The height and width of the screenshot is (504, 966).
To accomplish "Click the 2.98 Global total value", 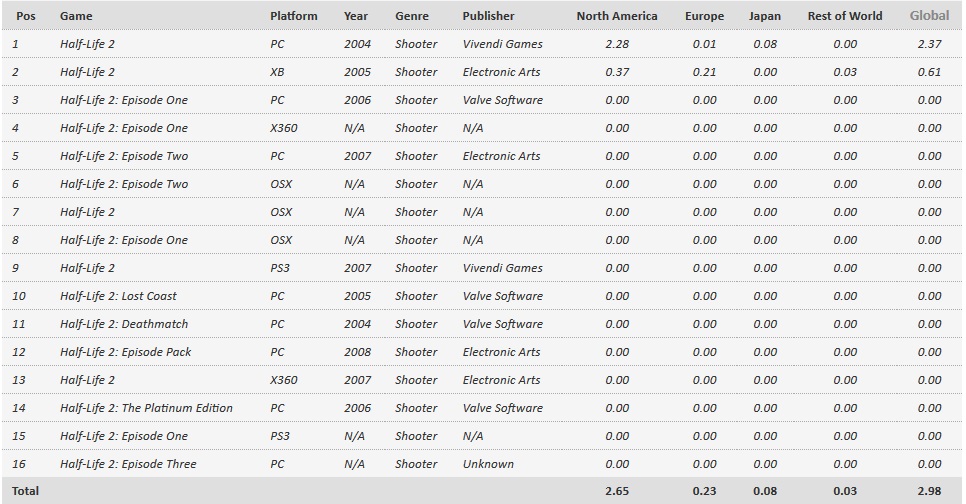I will 929,491.
